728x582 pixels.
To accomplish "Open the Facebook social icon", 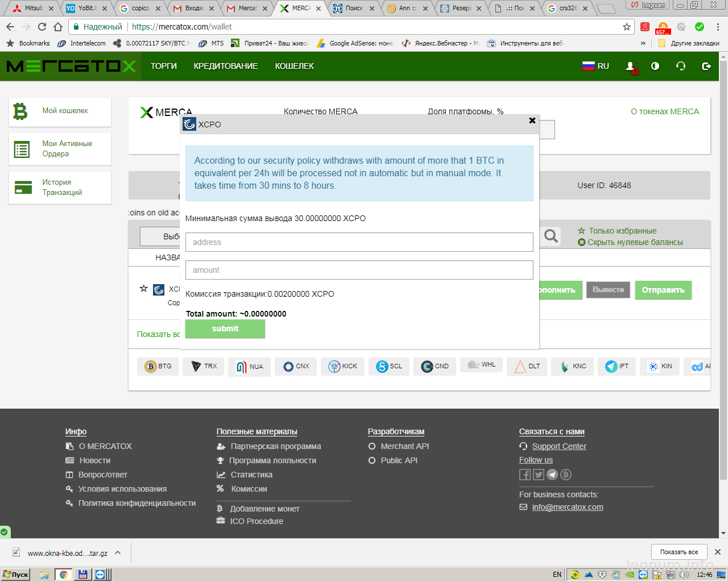I will point(525,475).
